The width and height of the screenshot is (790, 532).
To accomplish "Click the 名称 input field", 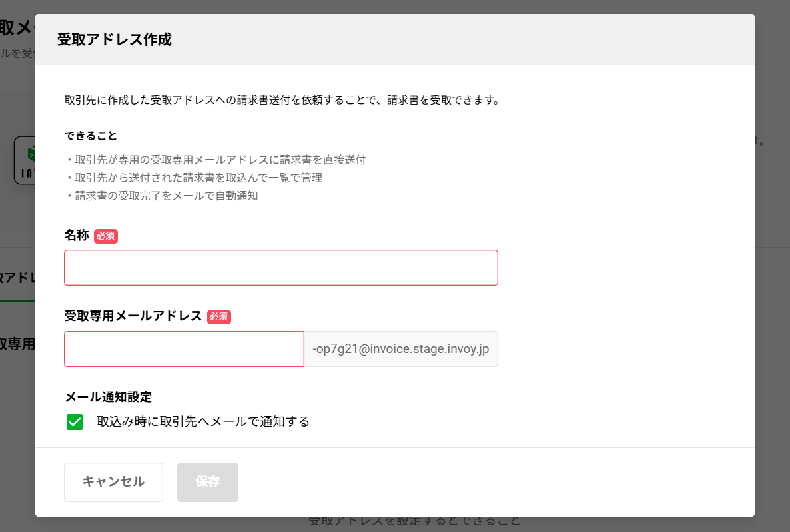I will (280, 268).
